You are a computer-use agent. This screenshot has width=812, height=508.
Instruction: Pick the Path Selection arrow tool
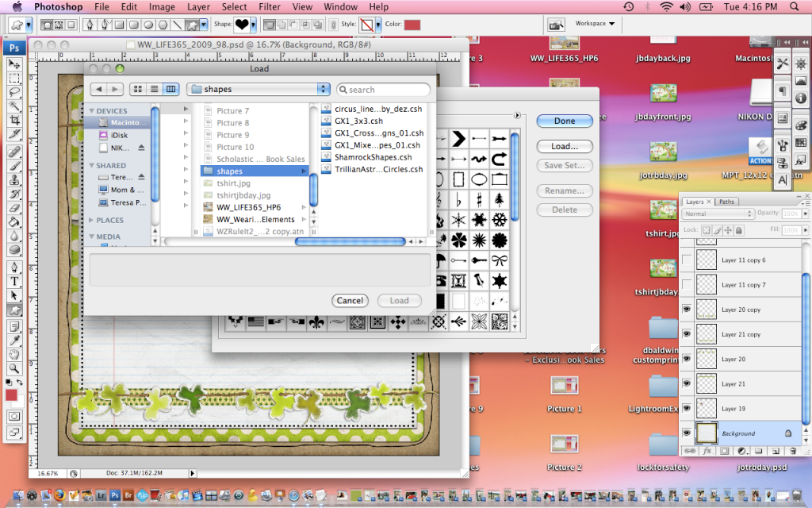(x=14, y=295)
